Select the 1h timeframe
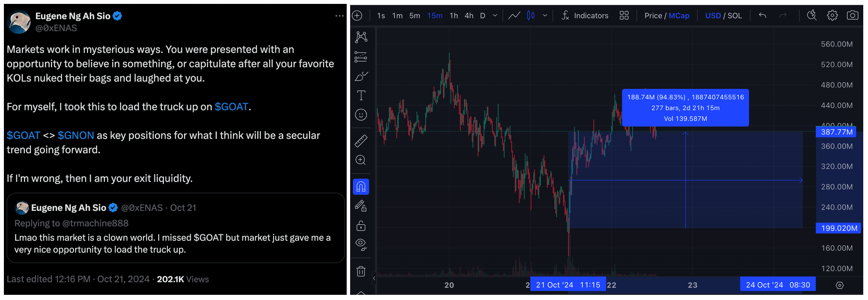 [453, 16]
